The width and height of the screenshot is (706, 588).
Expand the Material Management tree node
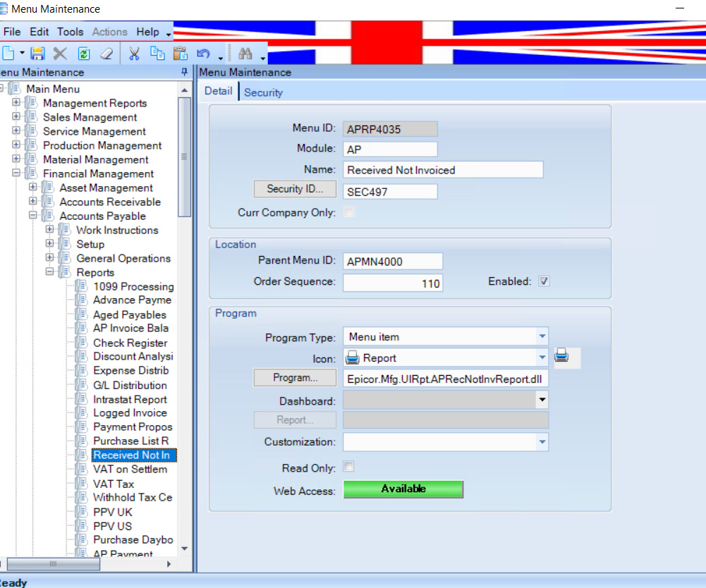tap(16, 159)
